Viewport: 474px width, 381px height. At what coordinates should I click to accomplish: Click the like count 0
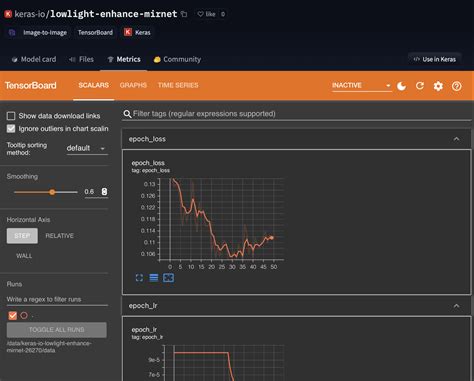pos(223,14)
